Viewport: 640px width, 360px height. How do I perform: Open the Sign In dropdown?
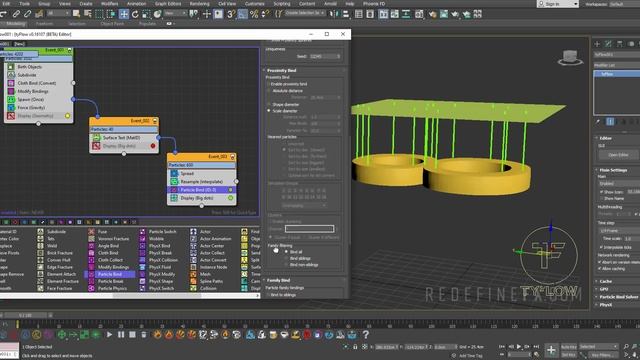click(x=558, y=4)
